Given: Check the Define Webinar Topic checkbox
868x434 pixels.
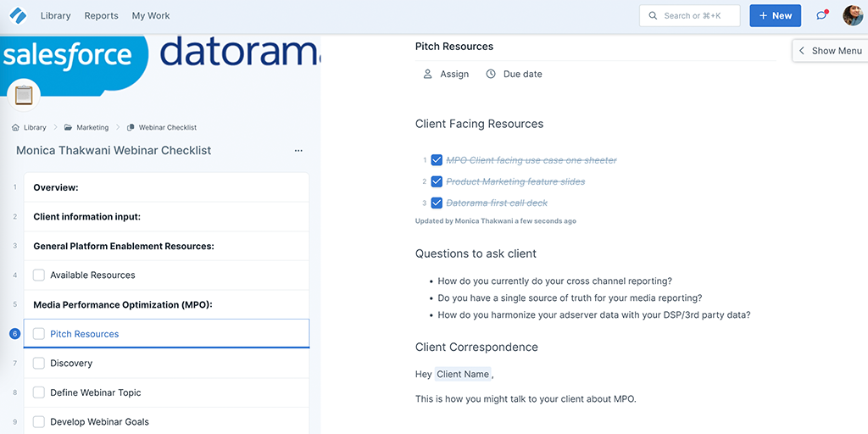Looking at the screenshot, I should tap(39, 392).
